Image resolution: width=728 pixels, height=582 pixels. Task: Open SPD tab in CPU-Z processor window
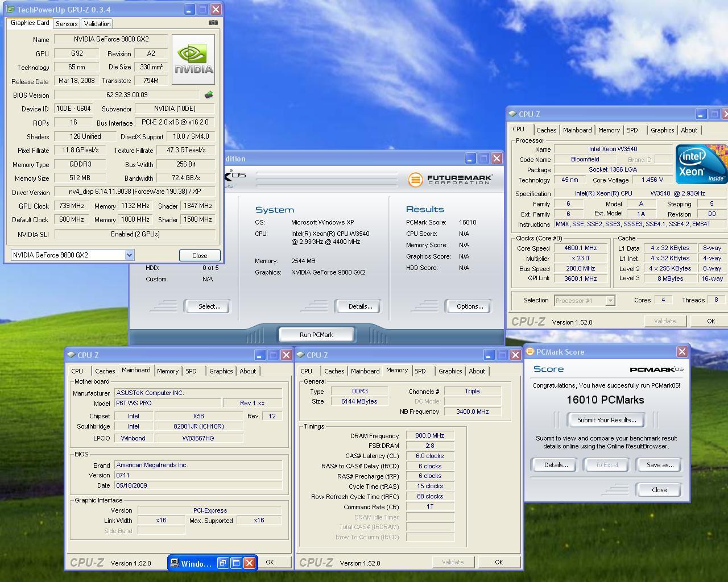pos(632,130)
